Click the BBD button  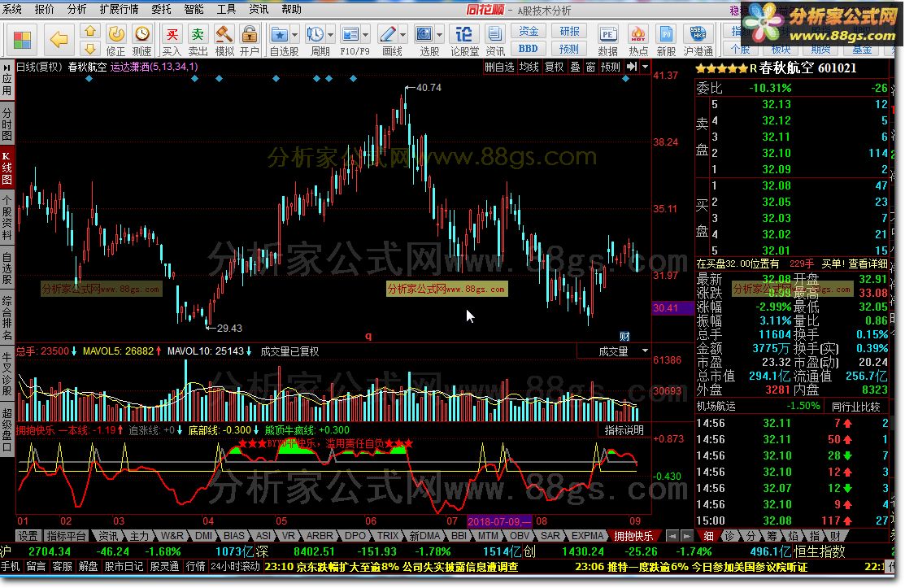(x=528, y=49)
